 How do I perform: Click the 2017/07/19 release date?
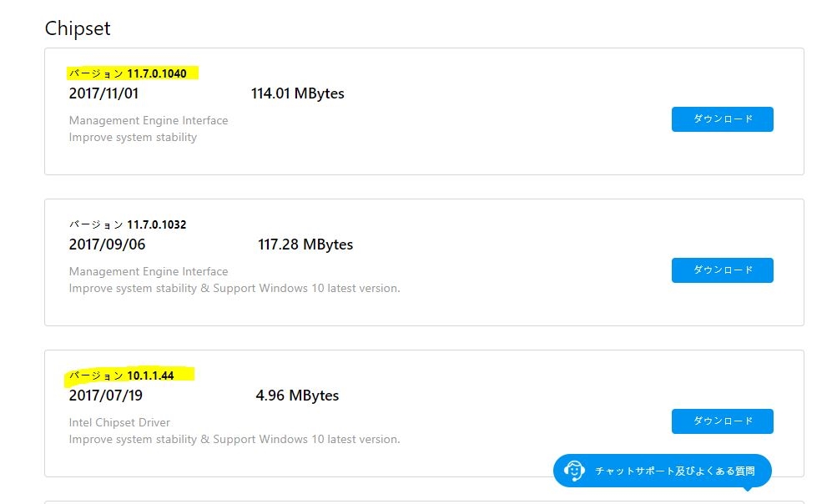click(x=105, y=396)
